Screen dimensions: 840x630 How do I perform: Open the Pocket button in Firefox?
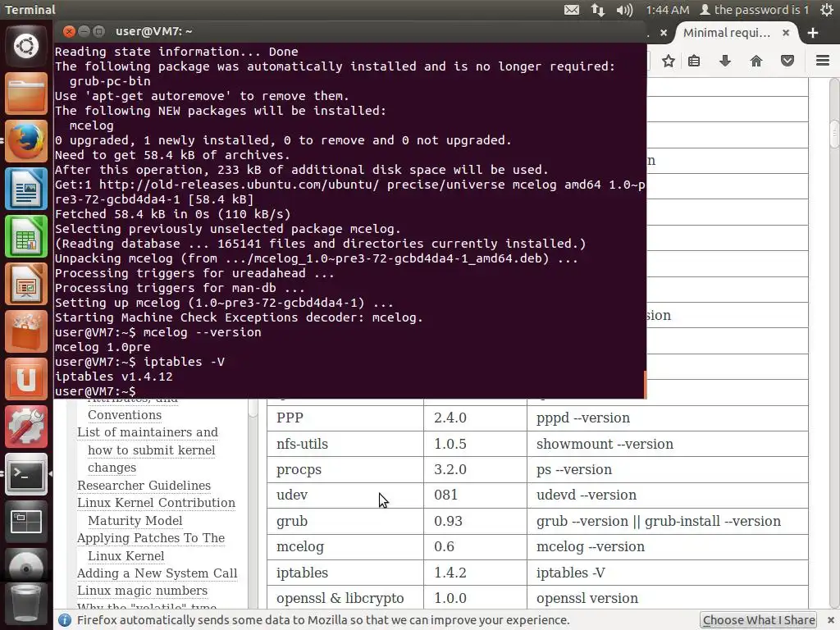(x=787, y=61)
